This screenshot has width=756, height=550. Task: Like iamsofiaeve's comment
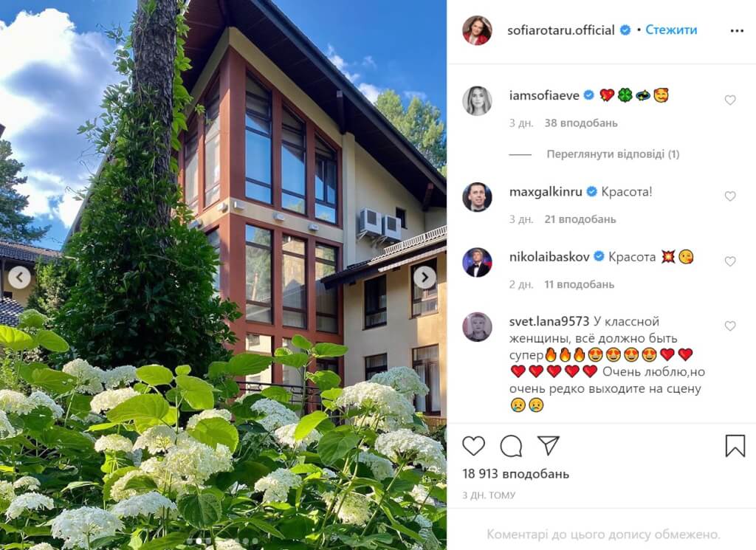pos(730,100)
